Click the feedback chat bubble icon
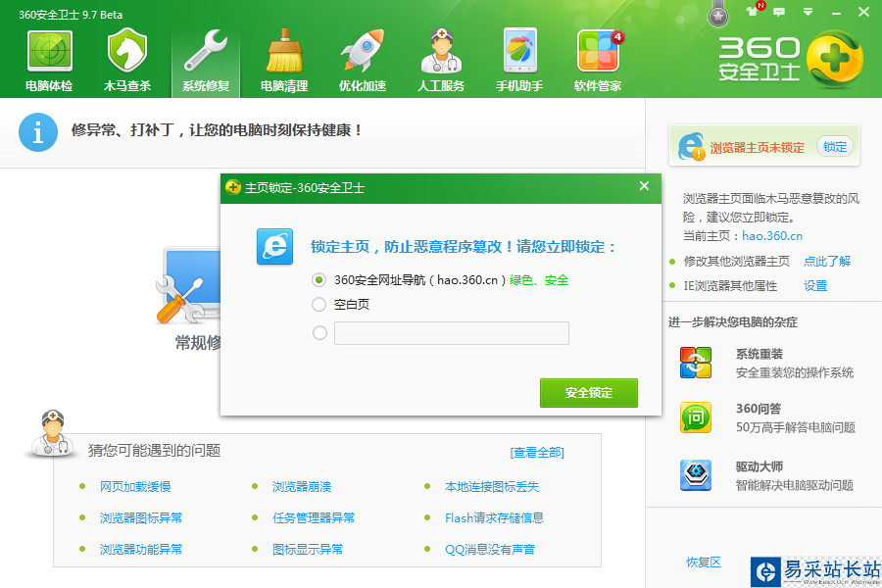 [779, 12]
